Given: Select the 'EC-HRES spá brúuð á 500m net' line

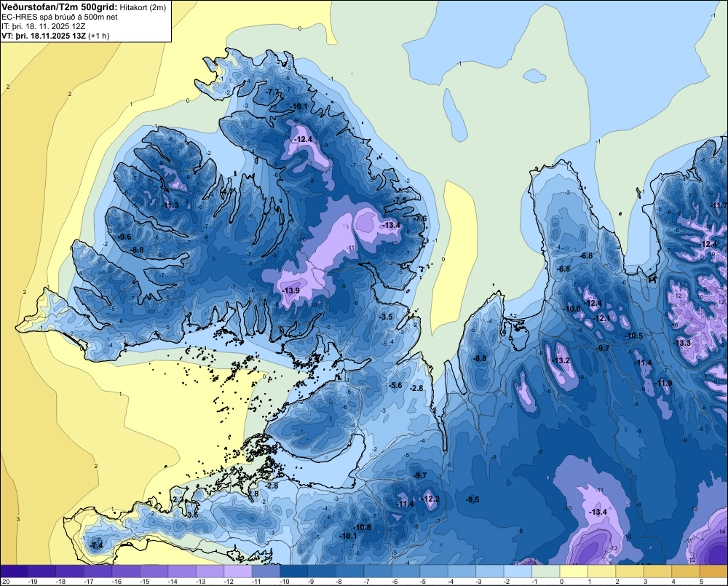Looking at the screenshot, I should 60,17.
